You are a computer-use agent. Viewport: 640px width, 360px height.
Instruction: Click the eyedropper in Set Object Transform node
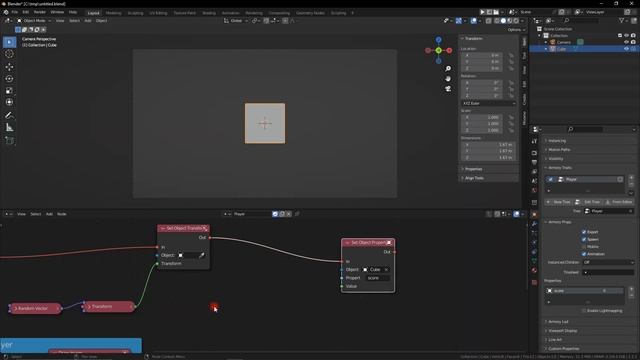[x=201, y=256]
